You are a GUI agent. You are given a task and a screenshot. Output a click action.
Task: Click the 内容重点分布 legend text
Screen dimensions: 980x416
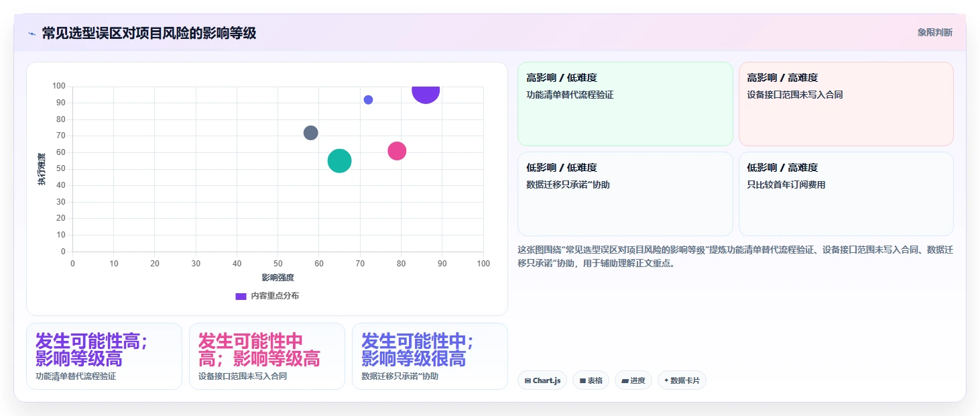pos(275,296)
